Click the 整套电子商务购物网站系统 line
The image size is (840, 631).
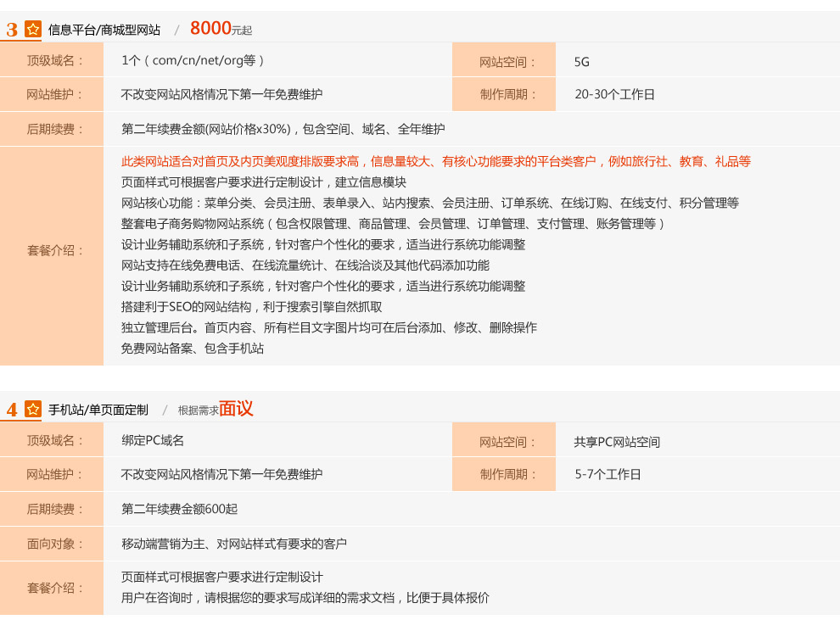click(x=393, y=224)
